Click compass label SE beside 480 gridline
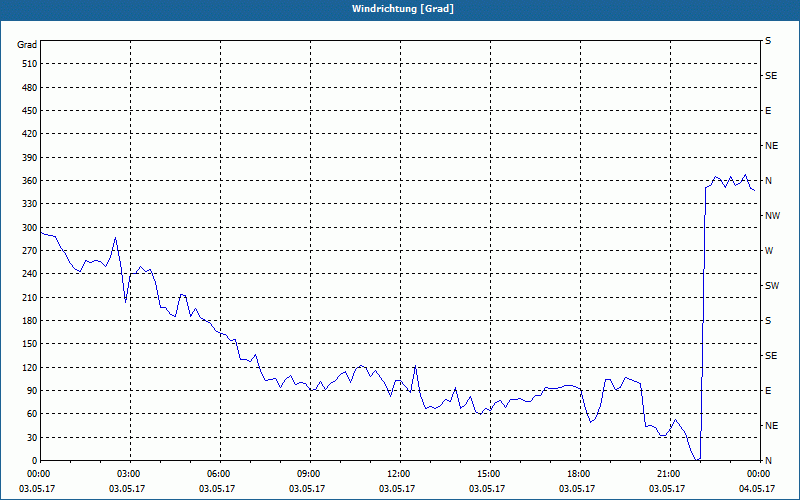Viewport: 800px width, 500px height. [x=771, y=76]
